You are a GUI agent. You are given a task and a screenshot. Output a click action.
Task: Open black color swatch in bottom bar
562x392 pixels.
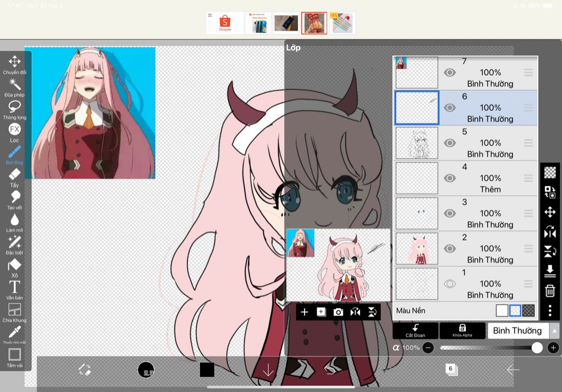coord(207,370)
